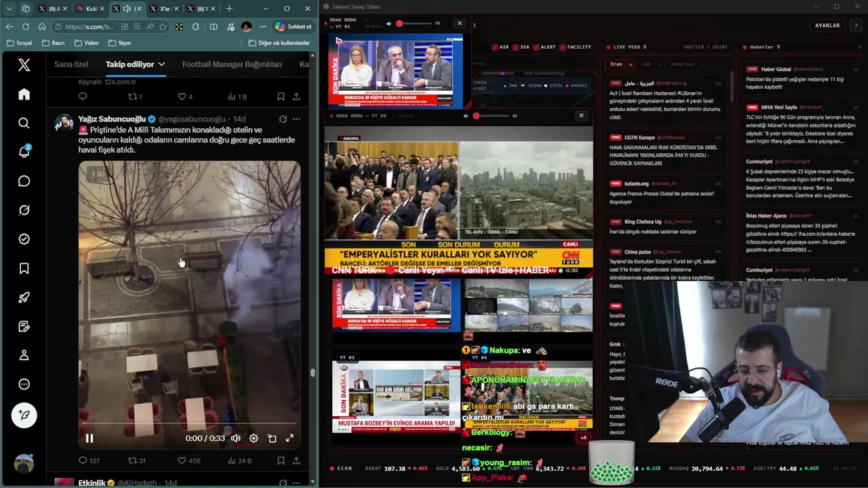
Task: Open browser extensions puzzle icon
Action: tap(196, 26)
